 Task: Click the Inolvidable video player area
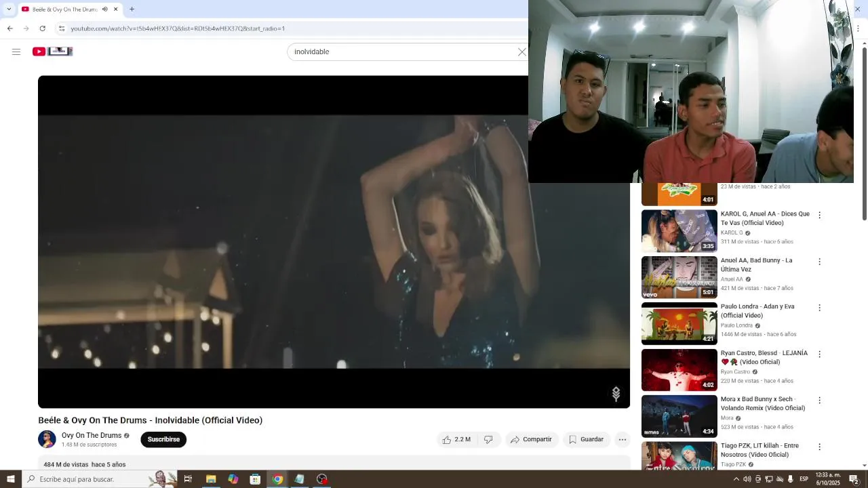[334, 242]
